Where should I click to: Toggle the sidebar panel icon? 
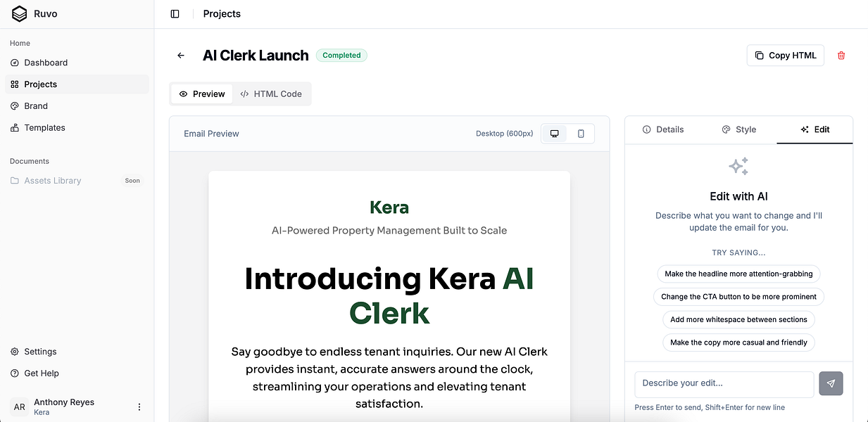(175, 13)
